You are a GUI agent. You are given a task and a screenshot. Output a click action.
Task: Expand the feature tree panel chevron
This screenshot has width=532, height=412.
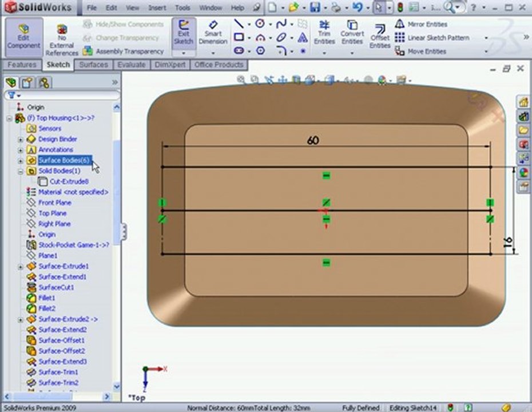point(114,82)
